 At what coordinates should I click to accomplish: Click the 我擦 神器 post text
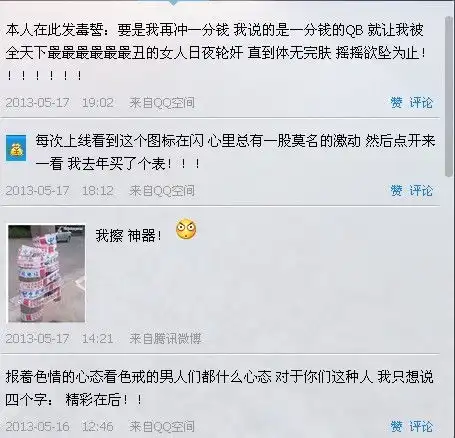tap(129, 236)
